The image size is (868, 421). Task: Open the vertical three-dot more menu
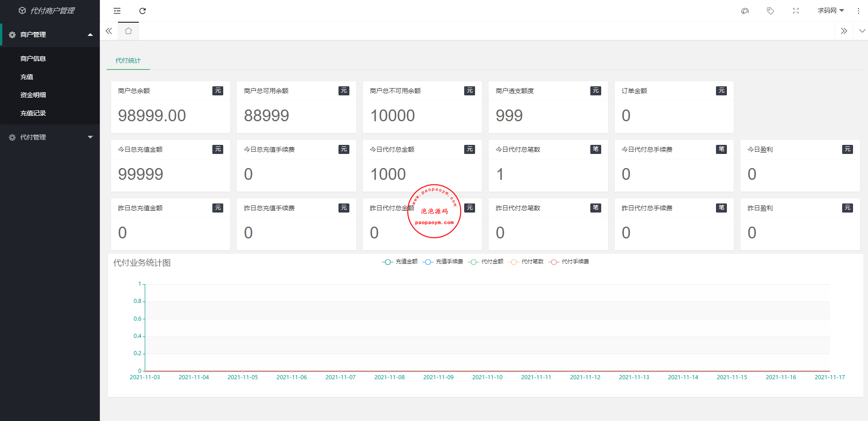pyautogui.click(x=858, y=11)
